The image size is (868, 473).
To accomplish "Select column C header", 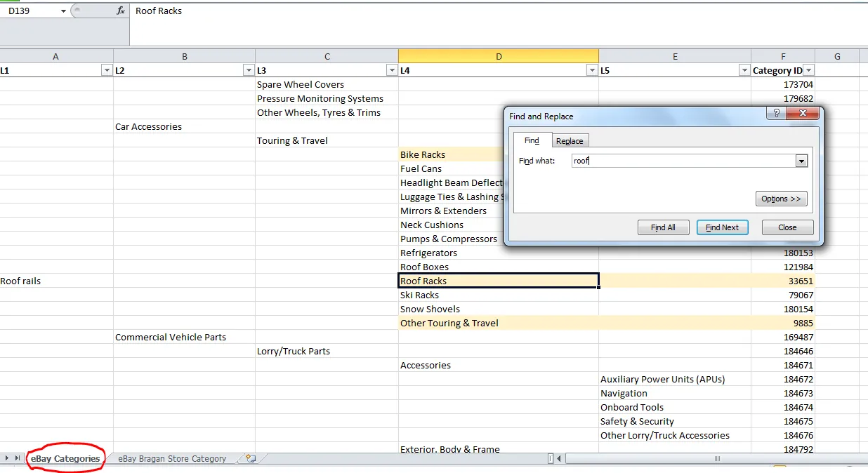I will coord(327,56).
